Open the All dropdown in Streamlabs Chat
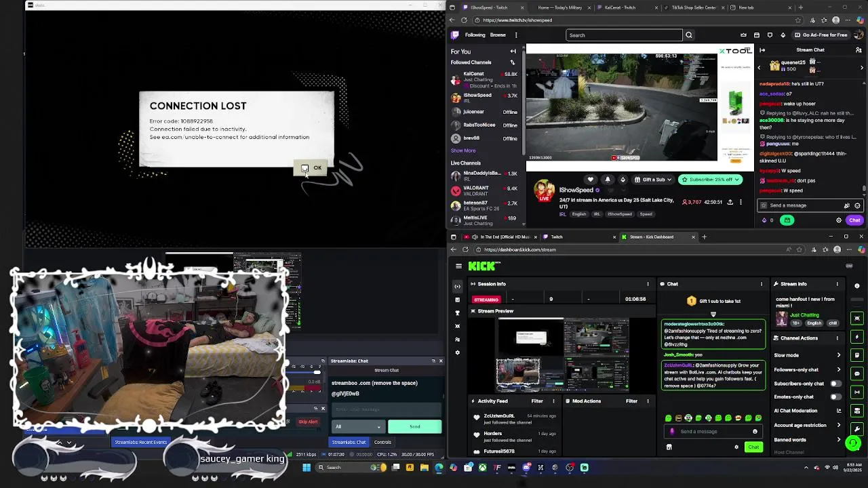 [x=357, y=427]
